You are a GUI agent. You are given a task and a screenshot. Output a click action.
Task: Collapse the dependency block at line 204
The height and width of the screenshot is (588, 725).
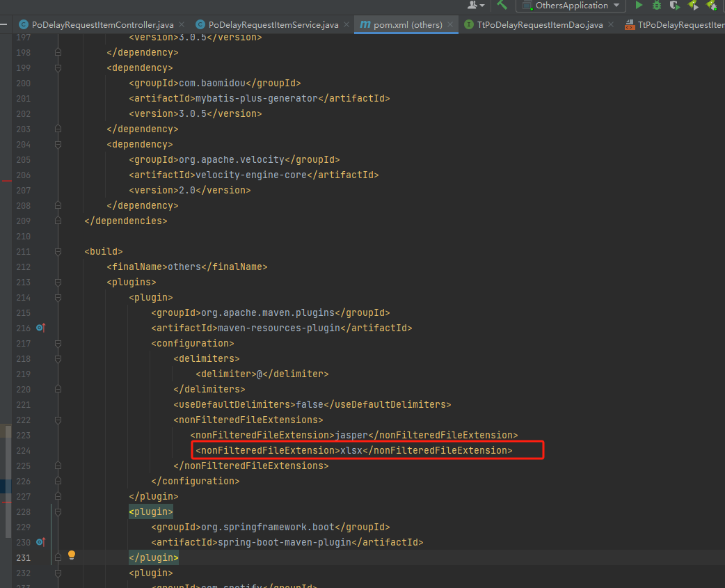[x=58, y=145]
